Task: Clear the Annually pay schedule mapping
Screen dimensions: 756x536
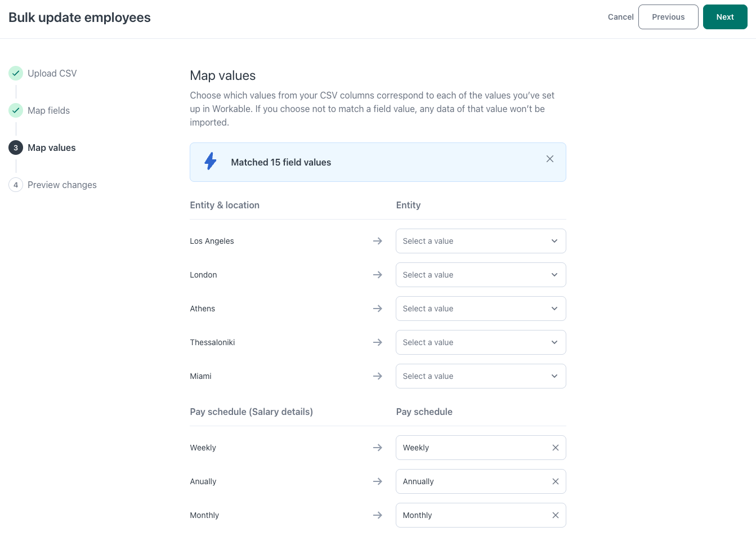Action: [555, 481]
